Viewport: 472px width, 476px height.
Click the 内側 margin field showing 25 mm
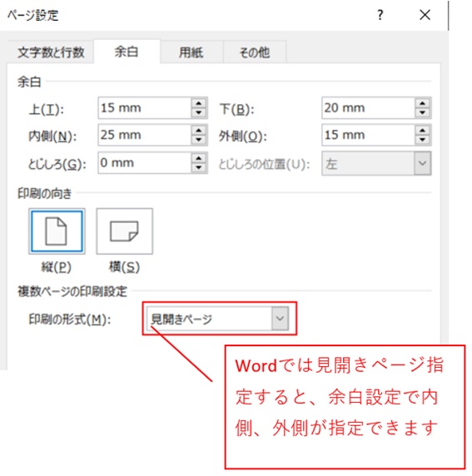(145, 135)
